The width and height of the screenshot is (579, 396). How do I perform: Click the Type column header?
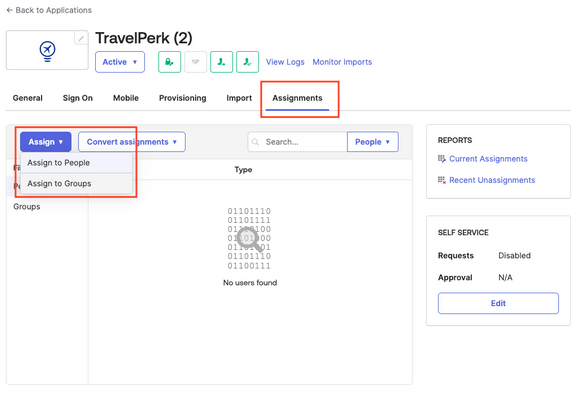coord(243,170)
